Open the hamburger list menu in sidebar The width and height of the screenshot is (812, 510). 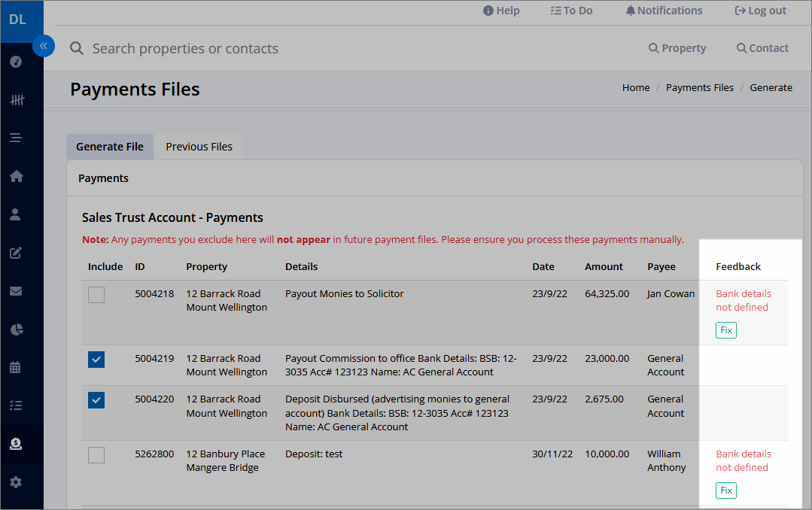[x=16, y=138]
